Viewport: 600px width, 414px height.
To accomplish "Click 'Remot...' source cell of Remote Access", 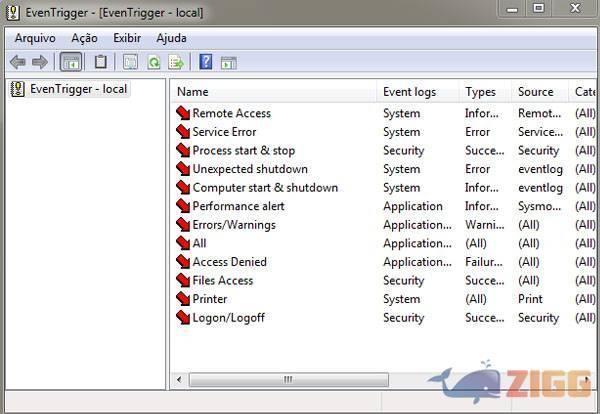I will point(540,113).
